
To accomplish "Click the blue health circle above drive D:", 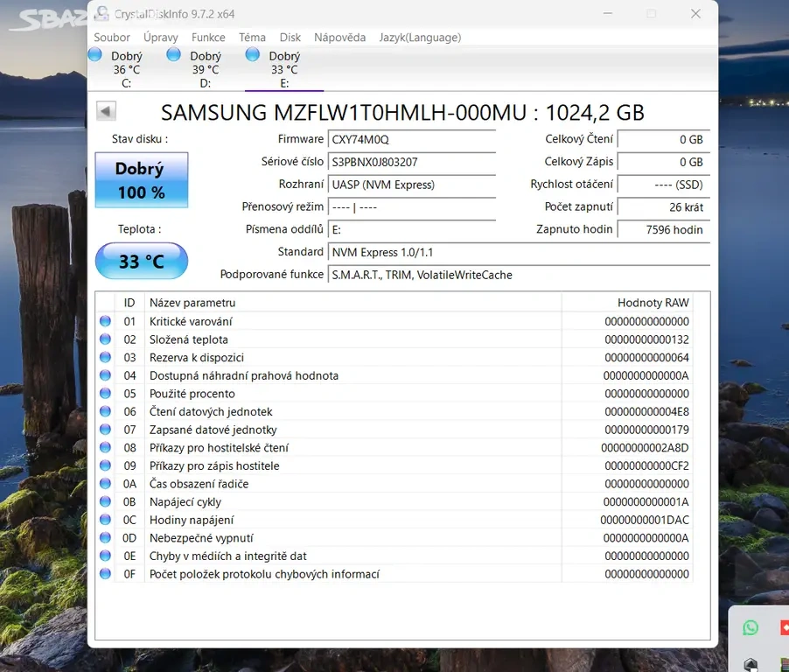I will (x=172, y=53).
